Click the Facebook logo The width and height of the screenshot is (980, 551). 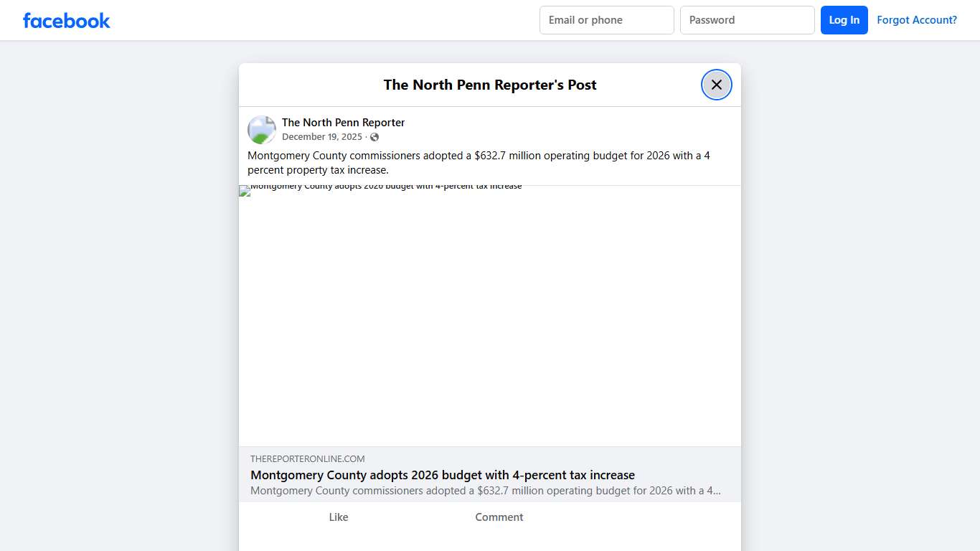pyautogui.click(x=67, y=21)
